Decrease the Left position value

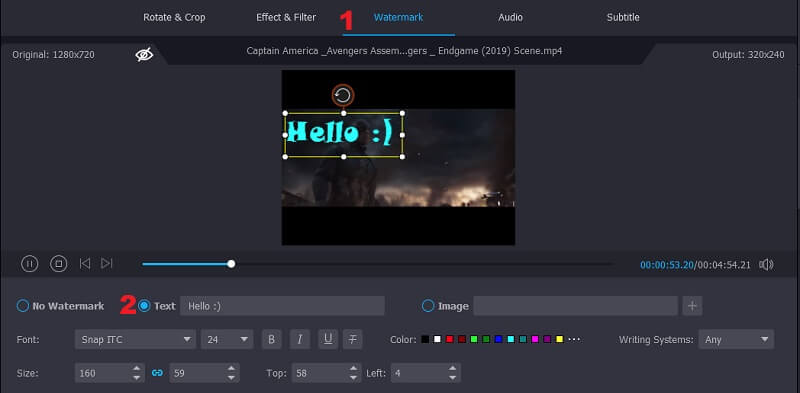pyautogui.click(x=453, y=378)
